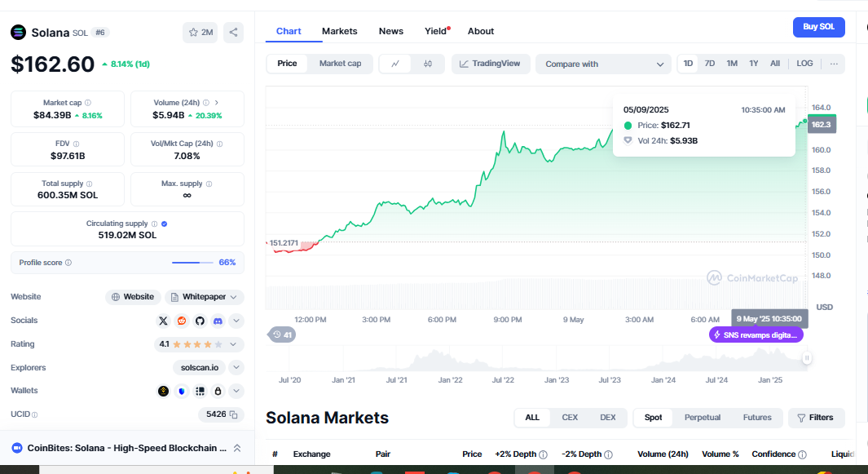Expand more Socials chevron
This screenshot has height=474, width=868.
(x=236, y=321)
